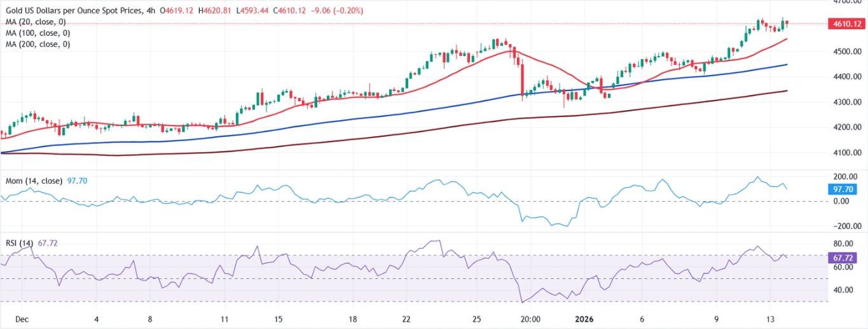Viewport: 868px width, 329px height.
Task: Select the MA (100, close, 0) indicator label
Action: (x=37, y=33)
